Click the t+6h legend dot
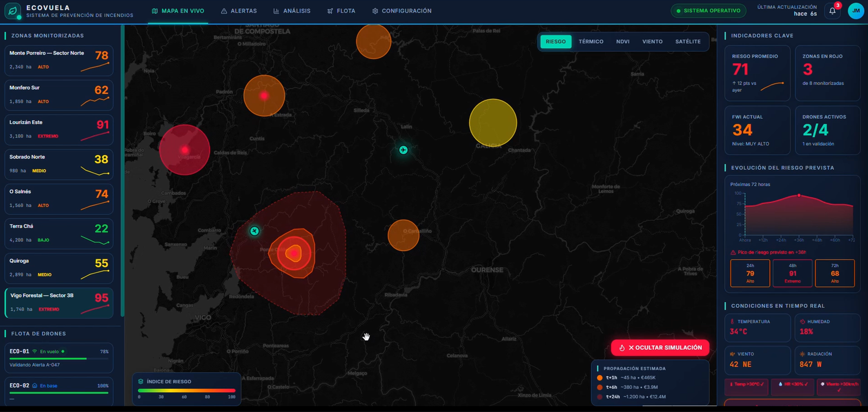 click(599, 387)
